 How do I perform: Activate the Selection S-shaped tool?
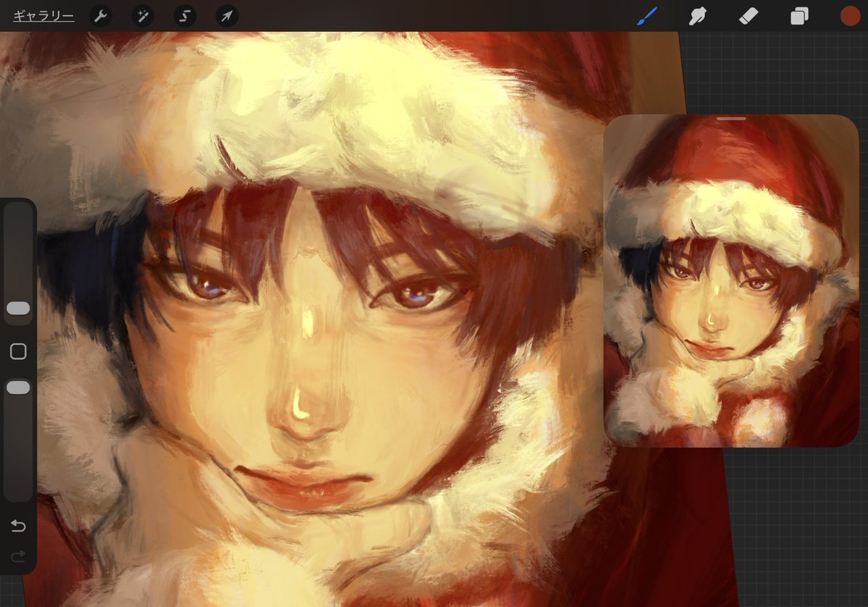click(x=185, y=16)
